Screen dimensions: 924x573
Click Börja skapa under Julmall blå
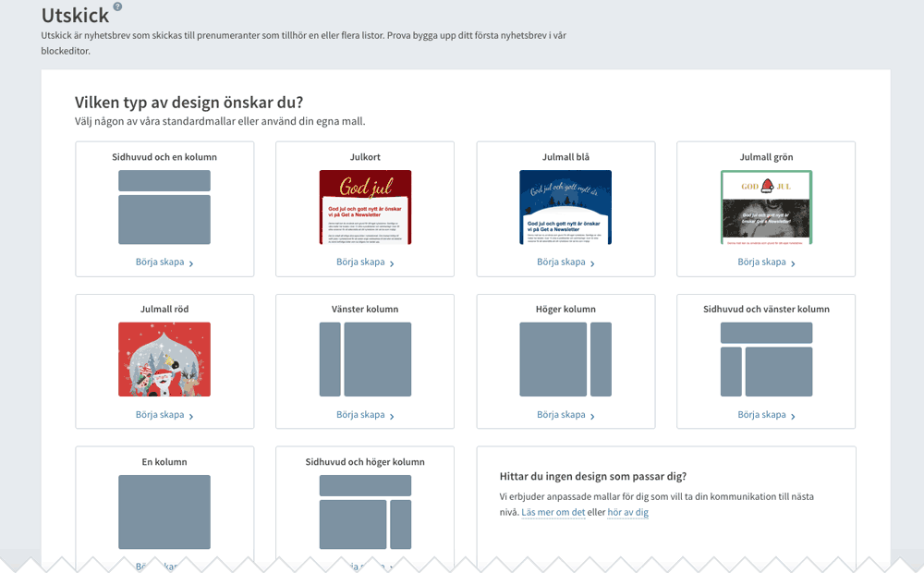(x=565, y=262)
